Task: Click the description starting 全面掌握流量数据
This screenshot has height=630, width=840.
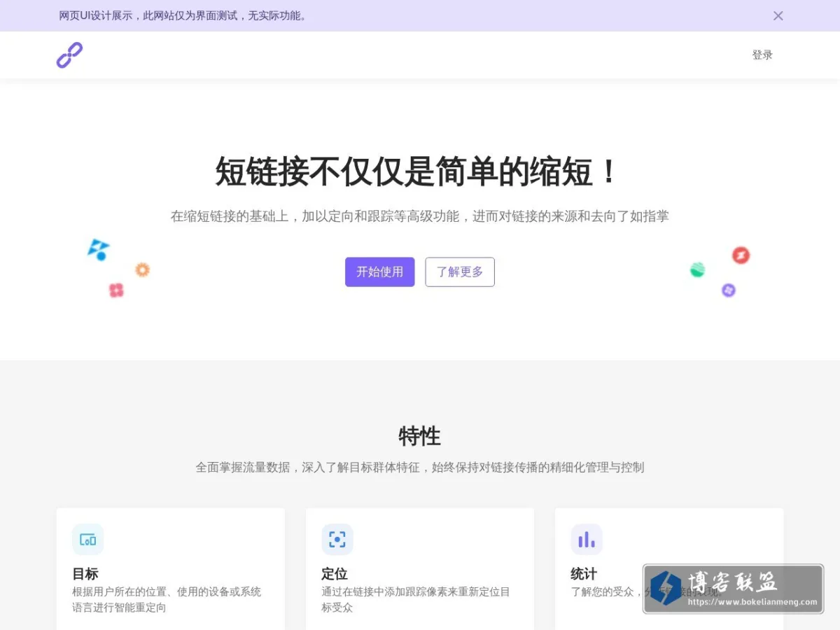Action: (x=420, y=467)
